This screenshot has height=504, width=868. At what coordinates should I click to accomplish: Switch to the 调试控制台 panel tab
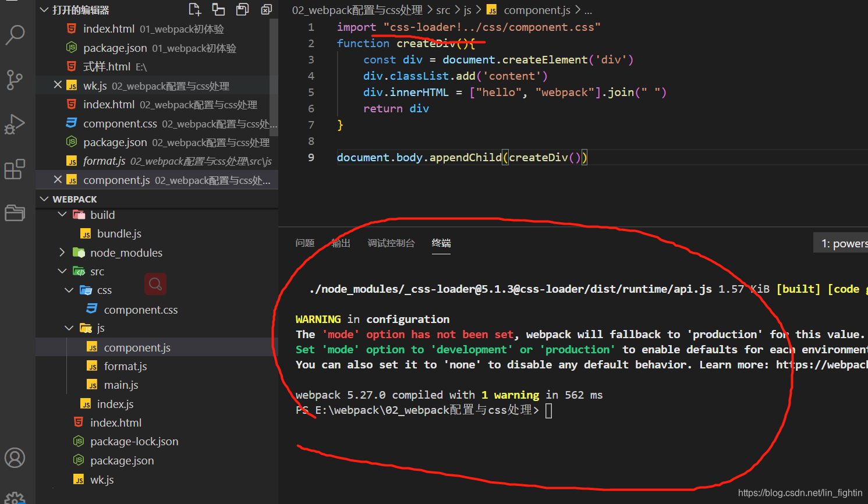pos(391,243)
